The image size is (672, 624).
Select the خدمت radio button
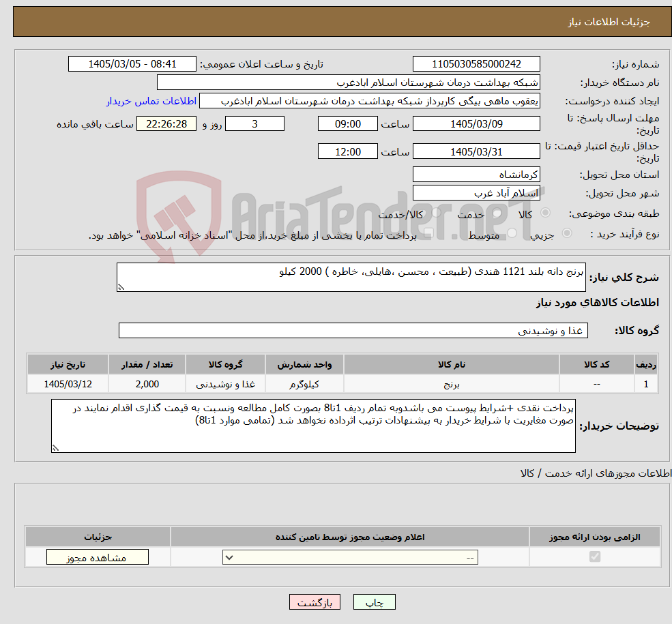(x=497, y=213)
